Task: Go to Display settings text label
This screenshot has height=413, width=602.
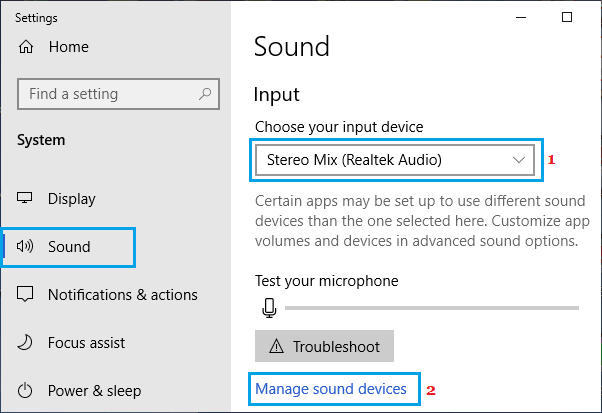Action: coord(72,199)
